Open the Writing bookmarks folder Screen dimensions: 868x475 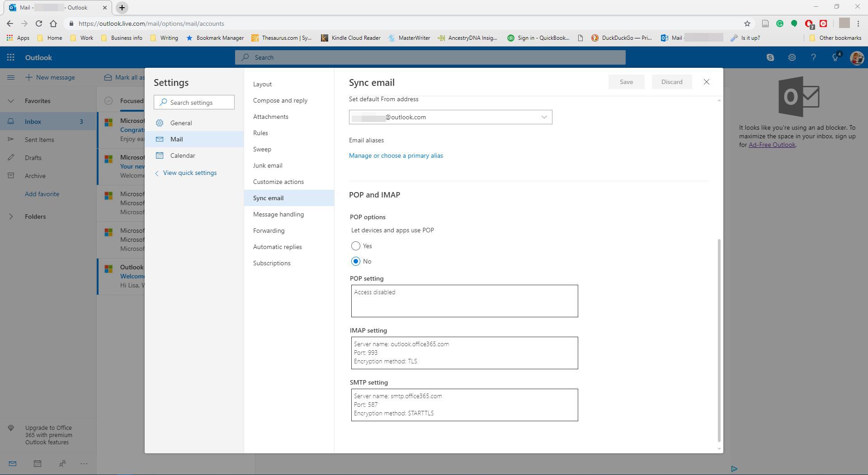pyautogui.click(x=164, y=38)
